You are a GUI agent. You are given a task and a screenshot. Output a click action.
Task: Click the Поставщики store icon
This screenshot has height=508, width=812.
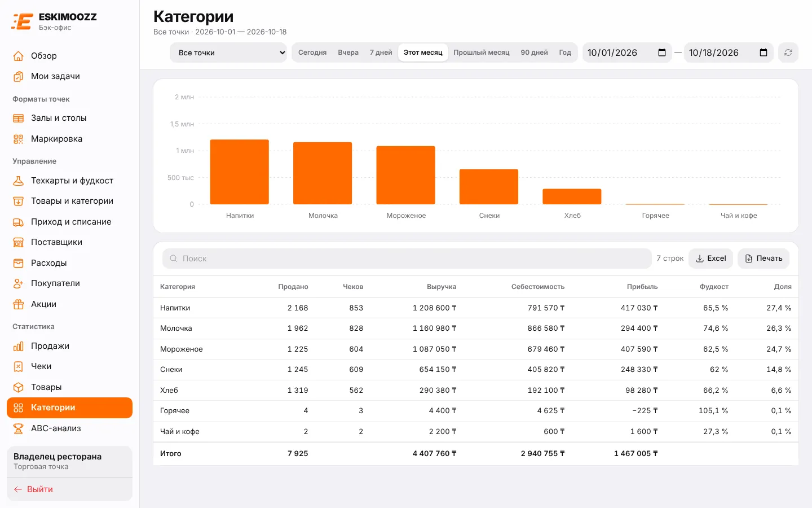click(x=19, y=242)
